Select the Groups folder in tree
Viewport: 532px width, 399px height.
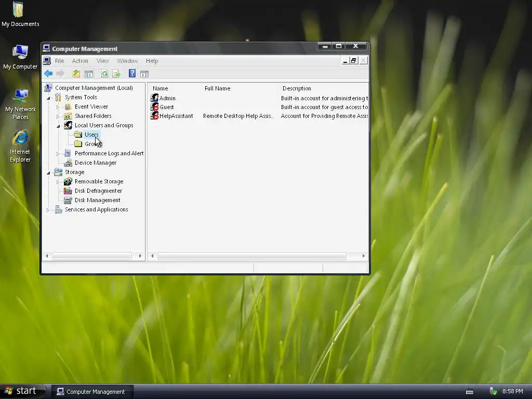[93, 144]
